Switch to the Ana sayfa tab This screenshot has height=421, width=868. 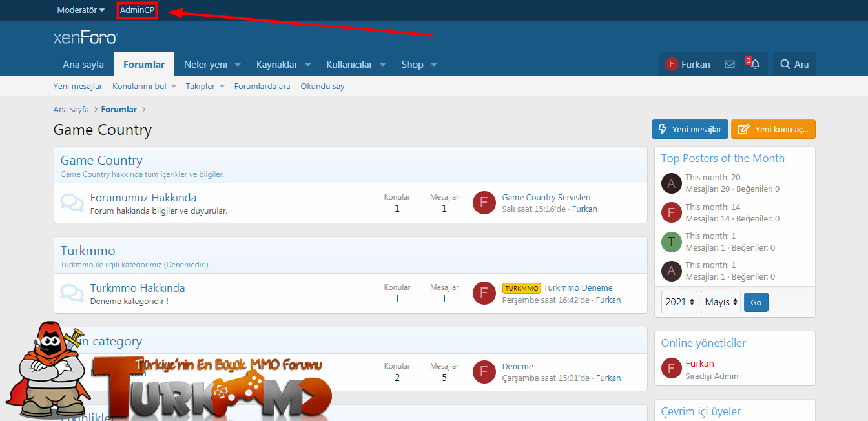[x=83, y=65]
